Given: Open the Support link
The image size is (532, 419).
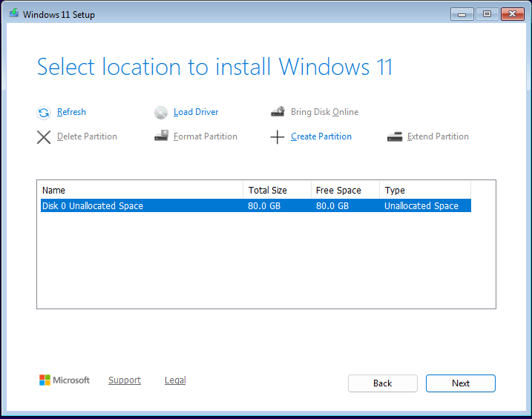Looking at the screenshot, I should click(124, 380).
